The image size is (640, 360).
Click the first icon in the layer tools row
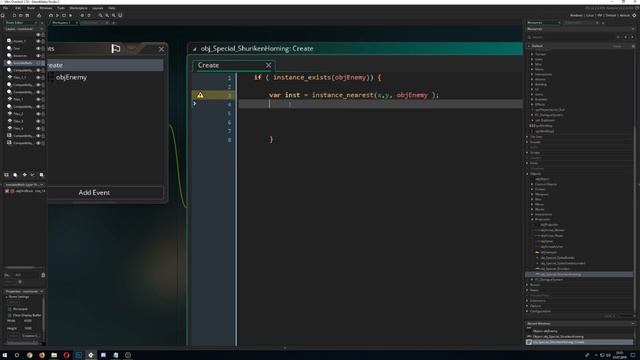tap(7, 175)
